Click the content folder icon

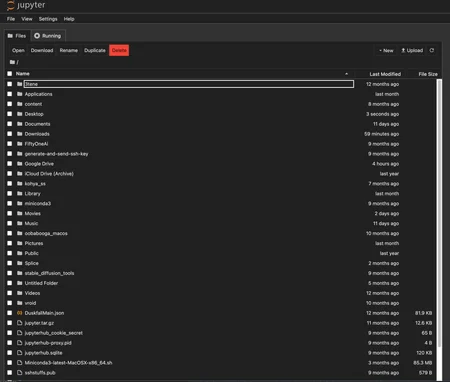20,104
